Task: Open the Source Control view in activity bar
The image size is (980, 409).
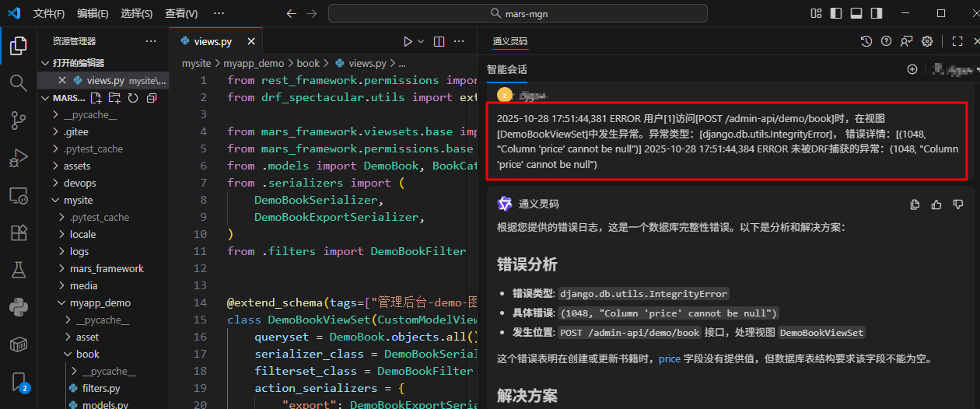Action: 18,120
